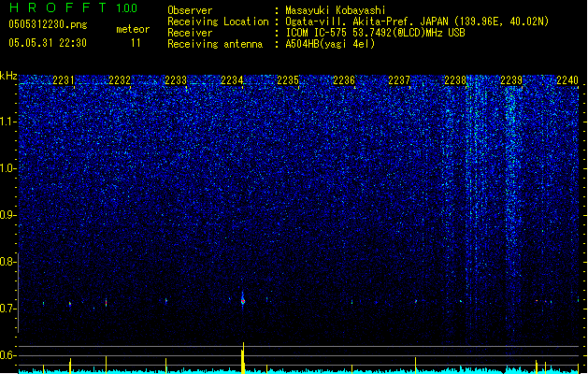Click the 2233 time marker
Screen dimensions: 588x374
[x=176, y=79]
